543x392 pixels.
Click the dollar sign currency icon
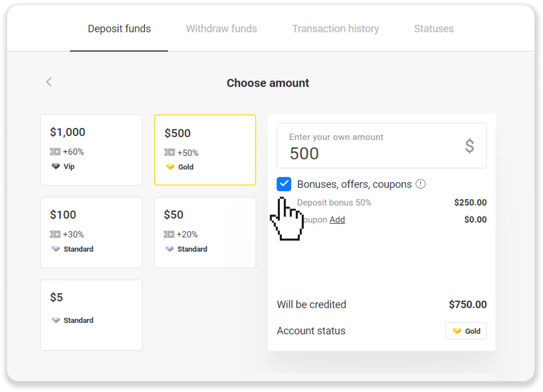pyautogui.click(x=469, y=146)
